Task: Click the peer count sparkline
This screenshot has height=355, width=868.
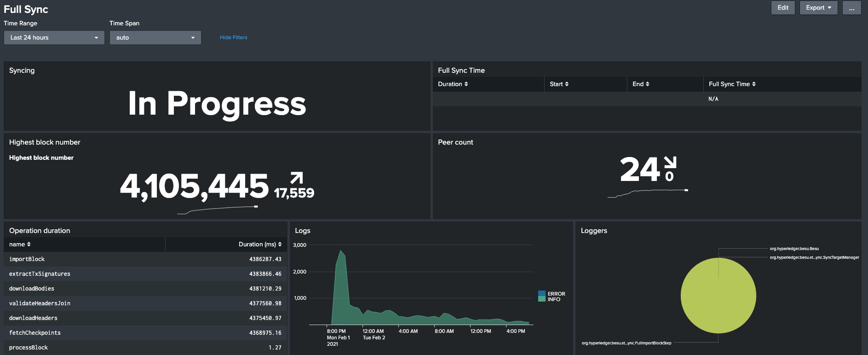Action: coord(648,193)
